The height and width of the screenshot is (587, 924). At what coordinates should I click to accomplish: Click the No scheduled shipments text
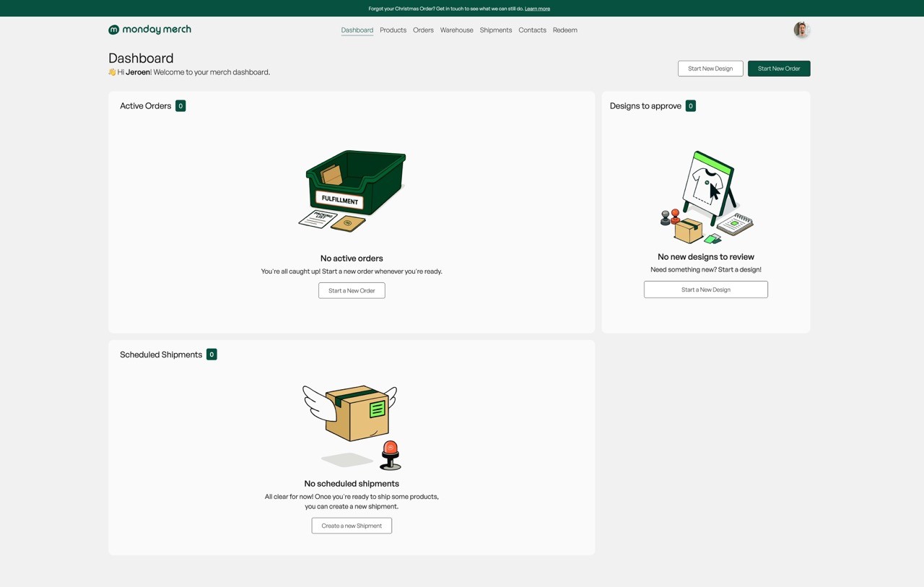pos(352,484)
